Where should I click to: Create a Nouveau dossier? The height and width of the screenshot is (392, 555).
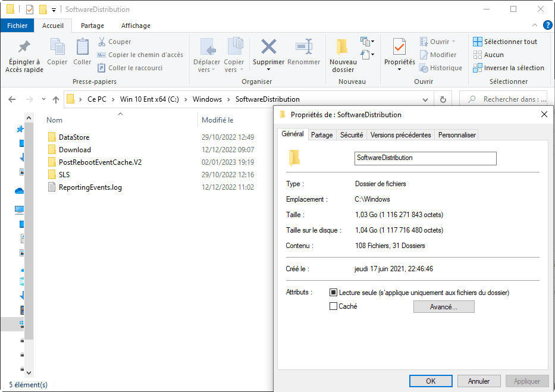point(343,55)
